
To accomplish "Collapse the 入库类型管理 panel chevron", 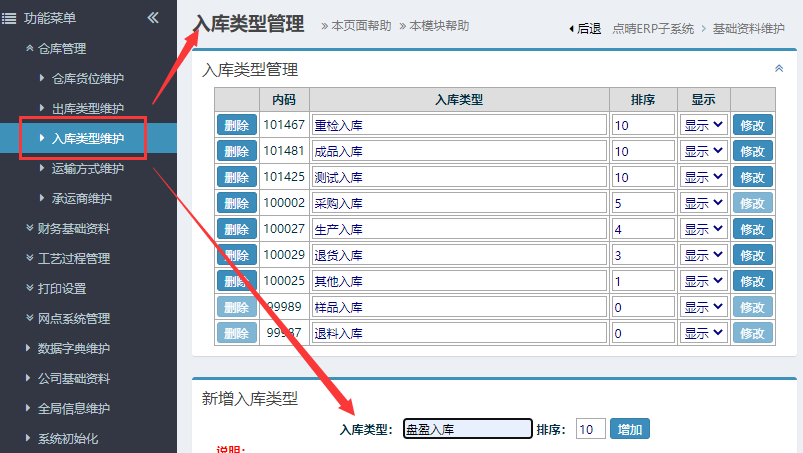I will coord(779,68).
